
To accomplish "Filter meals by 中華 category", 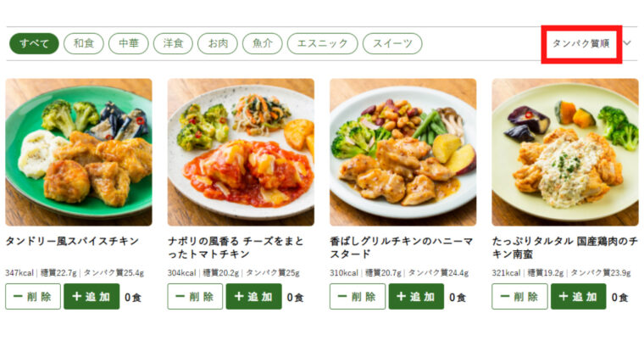I will (129, 43).
